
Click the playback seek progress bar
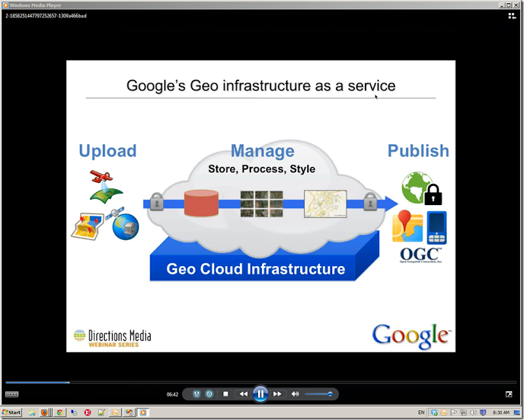click(261, 382)
